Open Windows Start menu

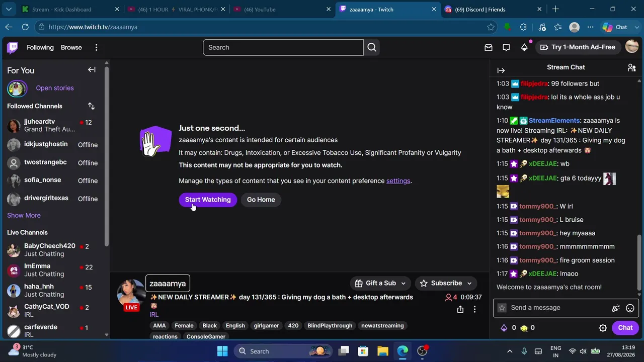click(222, 351)
